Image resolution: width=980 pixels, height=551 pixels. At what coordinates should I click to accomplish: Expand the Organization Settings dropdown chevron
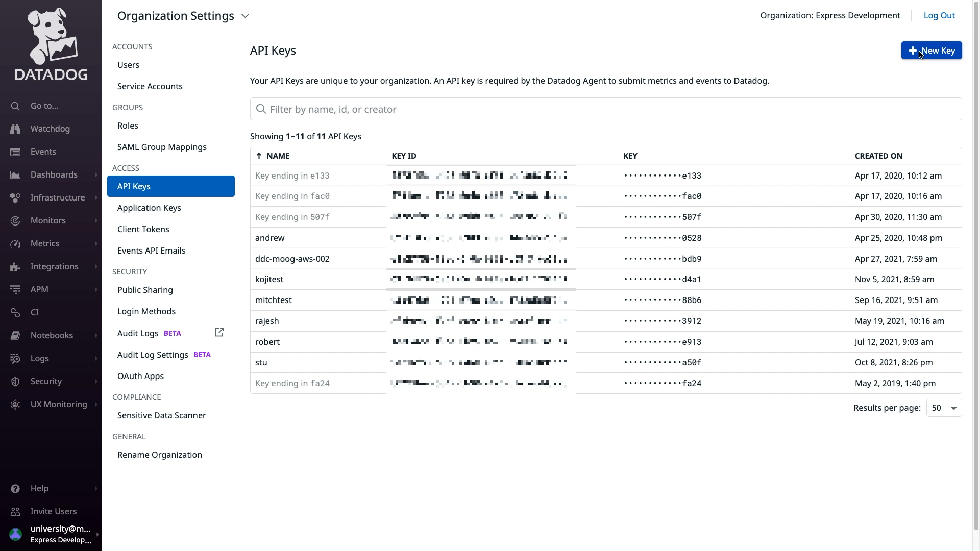click(x=246, y=16)
